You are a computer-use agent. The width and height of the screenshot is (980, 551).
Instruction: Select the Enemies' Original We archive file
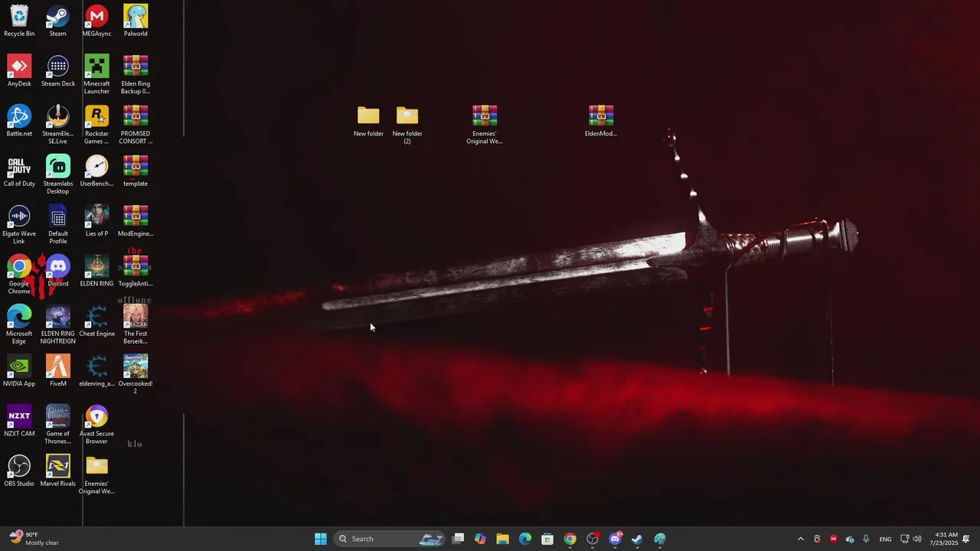485,125
